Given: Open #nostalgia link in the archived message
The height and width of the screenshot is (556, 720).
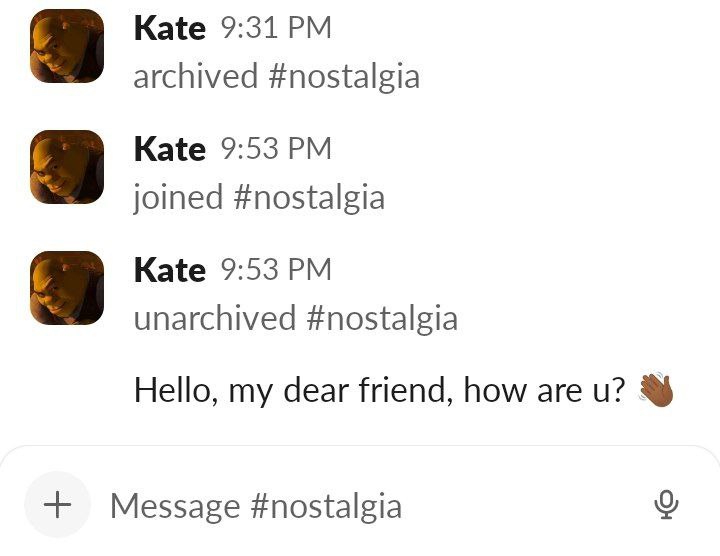Looking at the screenshot, I should click(x=344, y=76).
